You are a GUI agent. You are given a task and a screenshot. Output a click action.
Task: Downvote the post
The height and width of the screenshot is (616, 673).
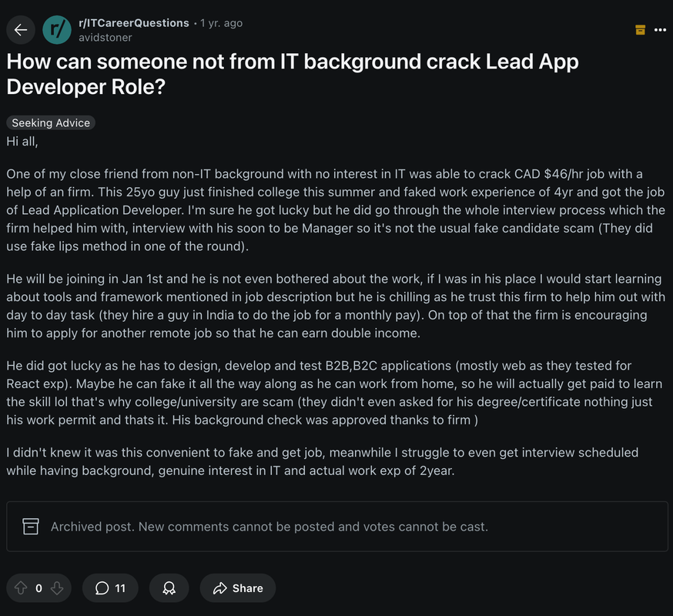pyautogui.click(x=57, y=588)
